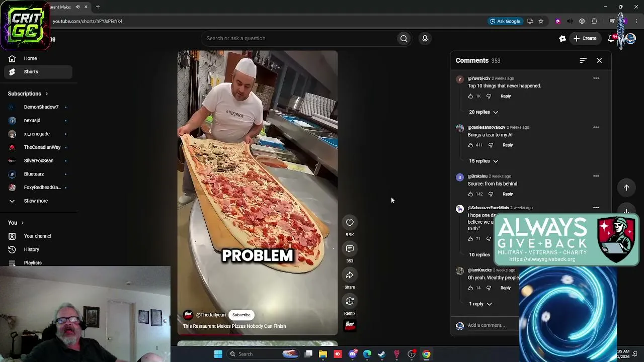Open the sparkle icon beside Create

point(562,39)
